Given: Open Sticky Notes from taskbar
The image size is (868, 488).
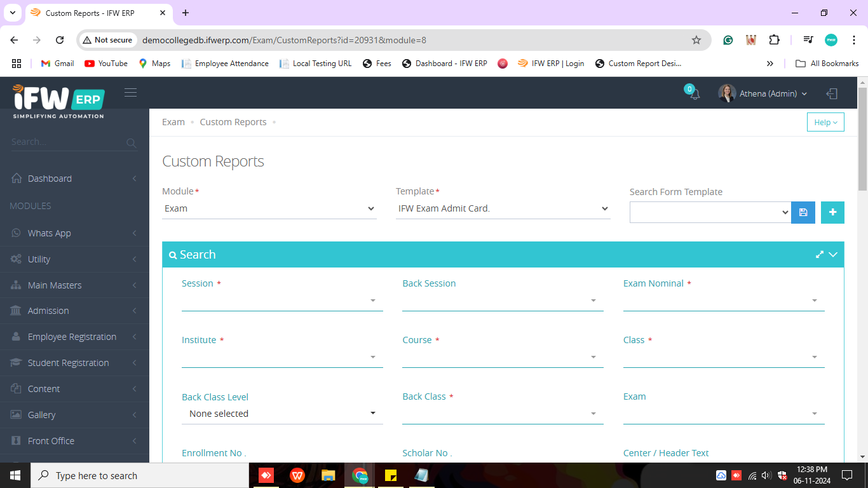Looking at the screenshot, I should tap(391, 475).
